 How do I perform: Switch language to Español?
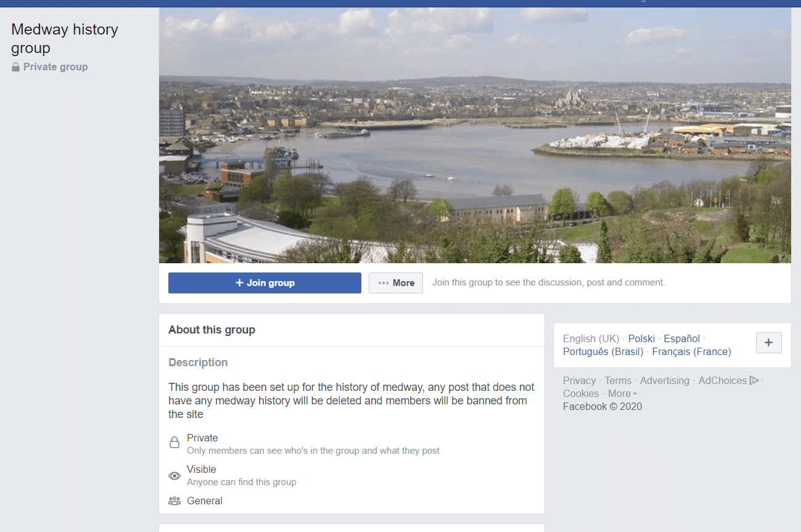[681, 338]
